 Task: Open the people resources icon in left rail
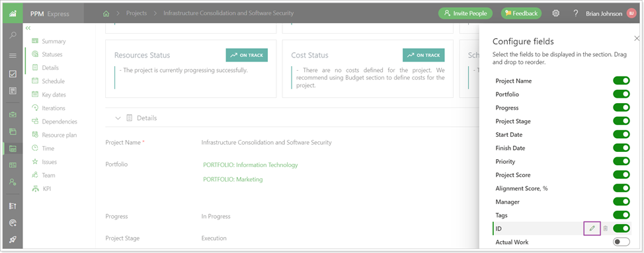point(13,182)
